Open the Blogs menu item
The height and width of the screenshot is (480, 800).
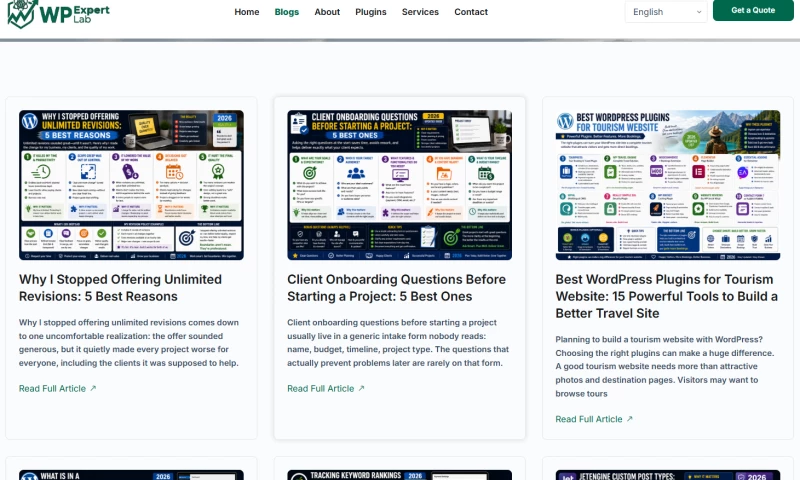pos(287,12)
